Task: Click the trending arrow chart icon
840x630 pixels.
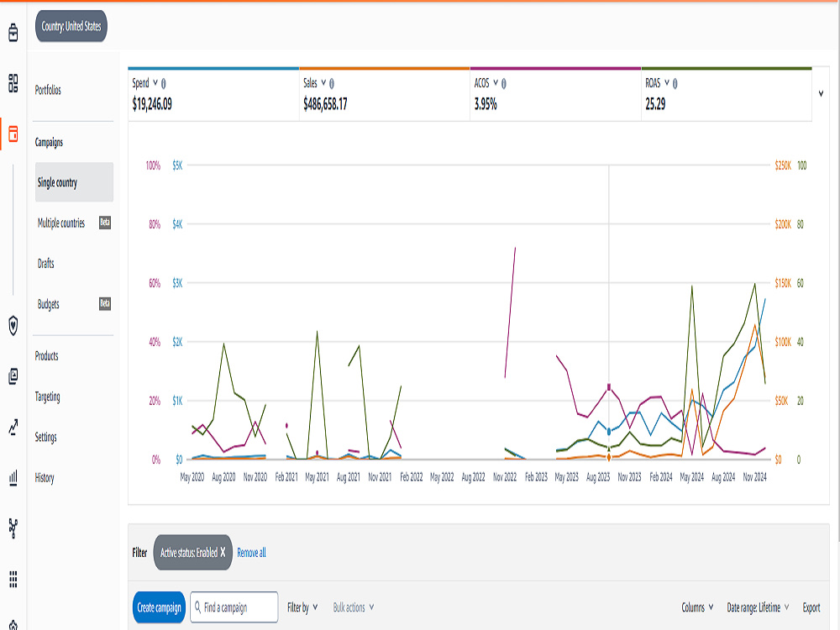Action: (13, 427)
